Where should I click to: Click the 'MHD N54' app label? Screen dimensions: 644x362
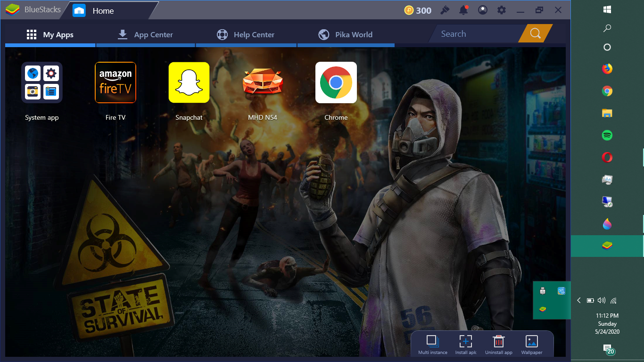click(x=263, y=117)
